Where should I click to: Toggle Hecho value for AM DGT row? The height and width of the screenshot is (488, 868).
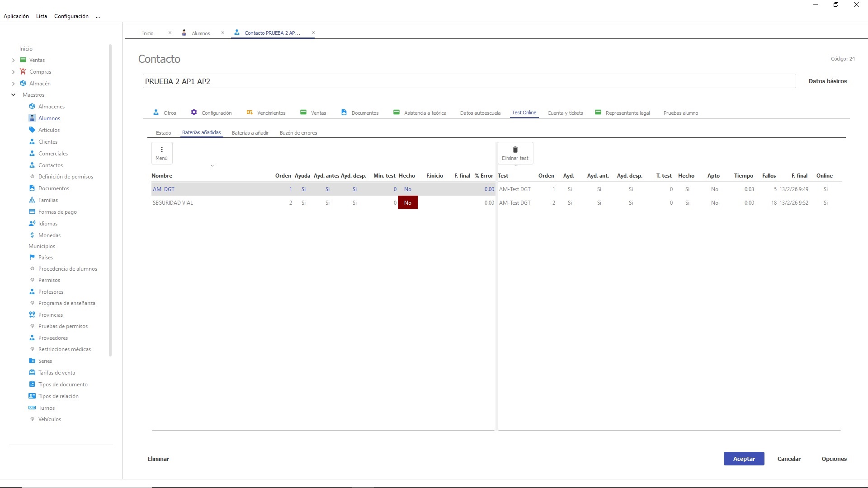point(408,189)
